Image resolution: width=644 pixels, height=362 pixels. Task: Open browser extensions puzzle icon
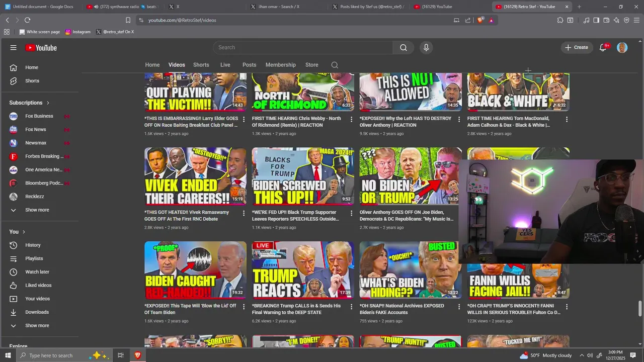point(560,20)
